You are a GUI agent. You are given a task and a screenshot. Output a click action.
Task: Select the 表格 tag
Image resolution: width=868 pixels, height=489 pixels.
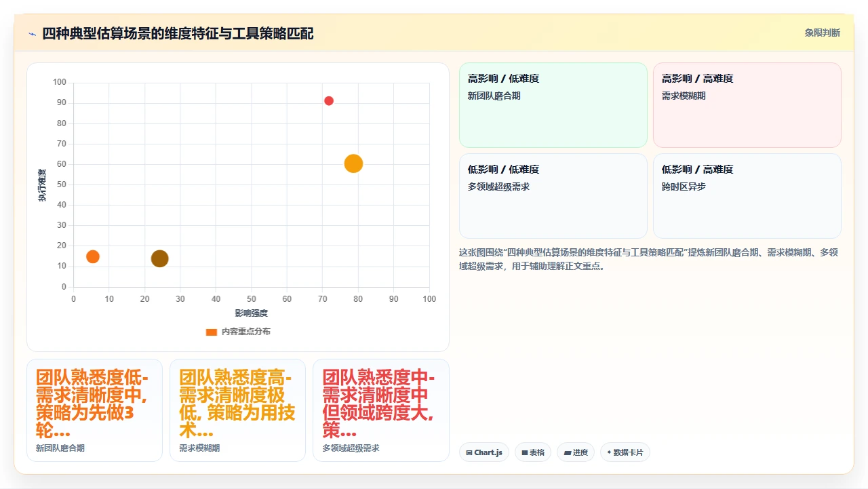pyautogui.click(x=533, y=452)
